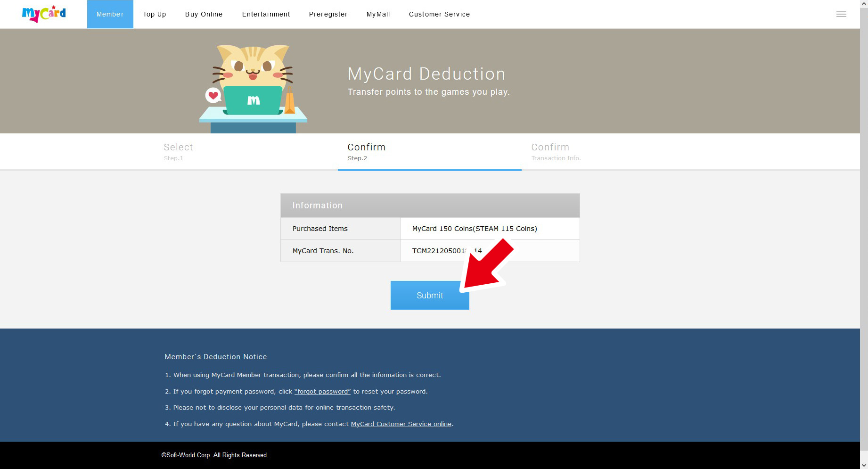The width and height of the screenshot is (868, 469).
Task: Submit the deduction confirmation
Action: [x=430, y=296]
